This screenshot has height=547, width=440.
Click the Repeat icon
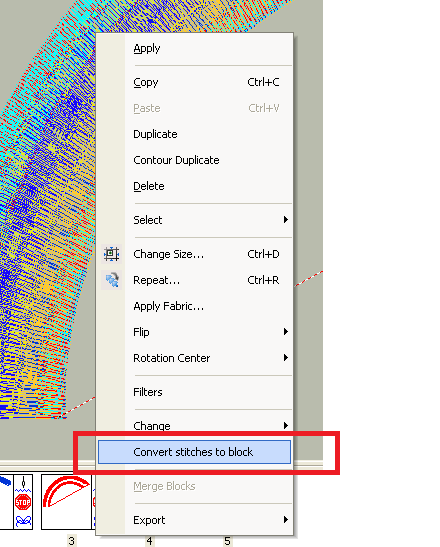[112, 280]
